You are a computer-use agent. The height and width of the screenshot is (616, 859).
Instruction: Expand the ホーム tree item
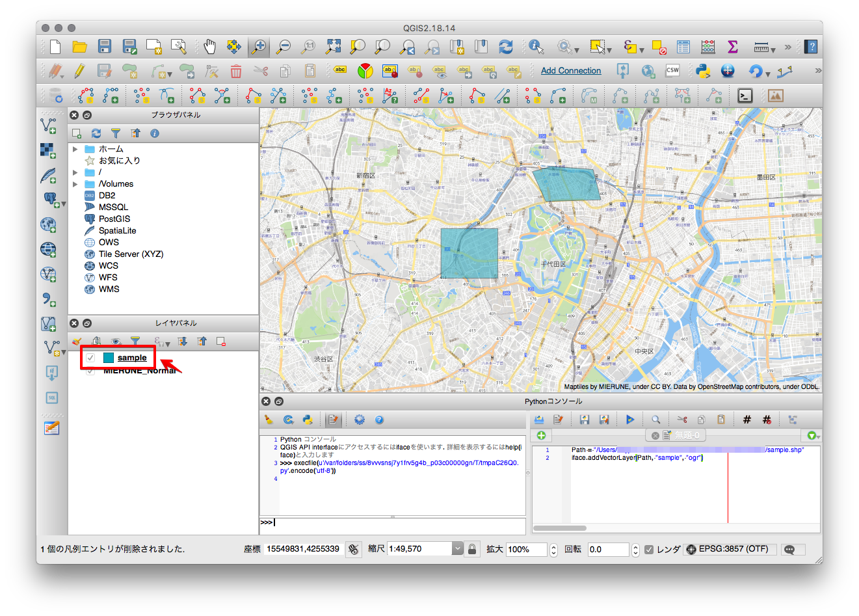tap(75, 149)
